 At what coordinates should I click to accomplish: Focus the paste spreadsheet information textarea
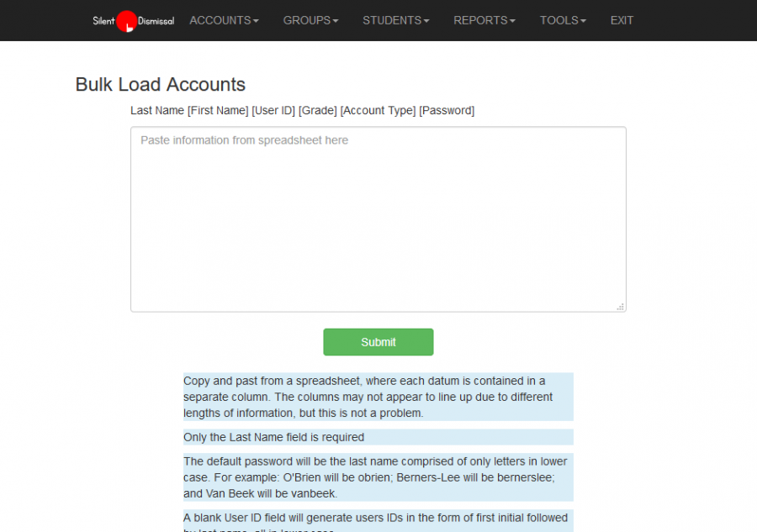coord(378,219)
